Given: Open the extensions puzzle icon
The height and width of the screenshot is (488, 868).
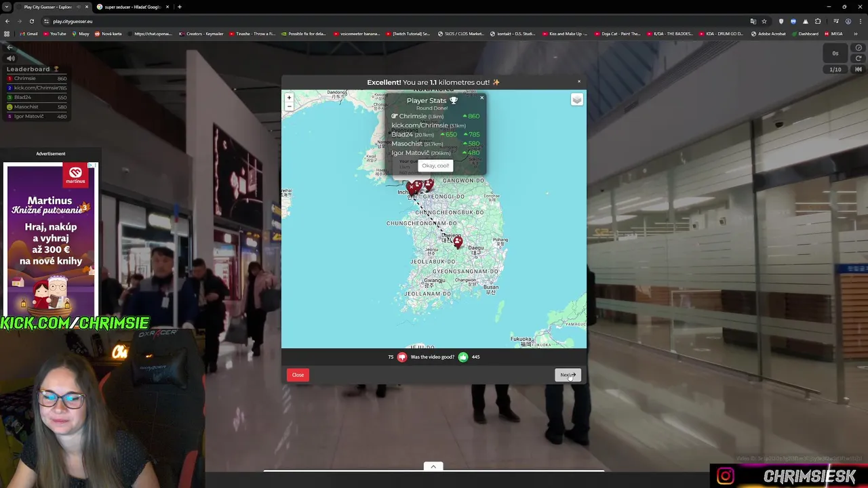Looking at the screenshot, I should click(x=818, y=21).
